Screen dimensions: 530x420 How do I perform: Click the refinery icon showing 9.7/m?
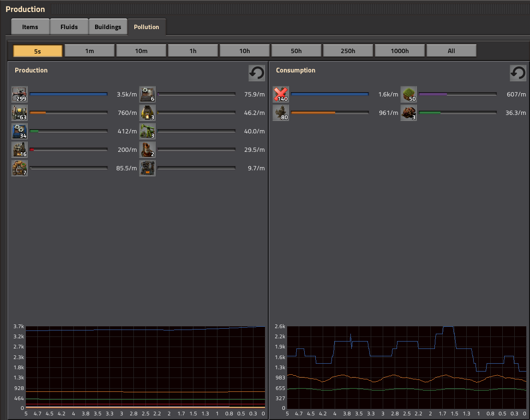147,168
